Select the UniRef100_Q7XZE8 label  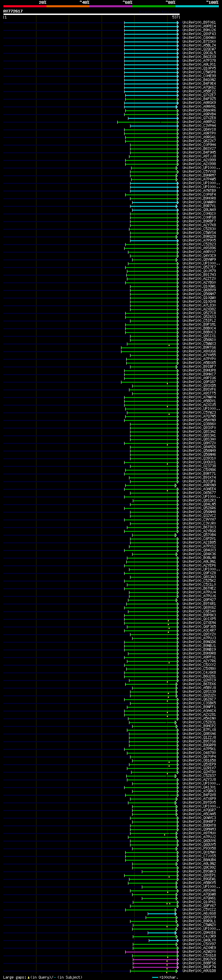tap(199, 118)
